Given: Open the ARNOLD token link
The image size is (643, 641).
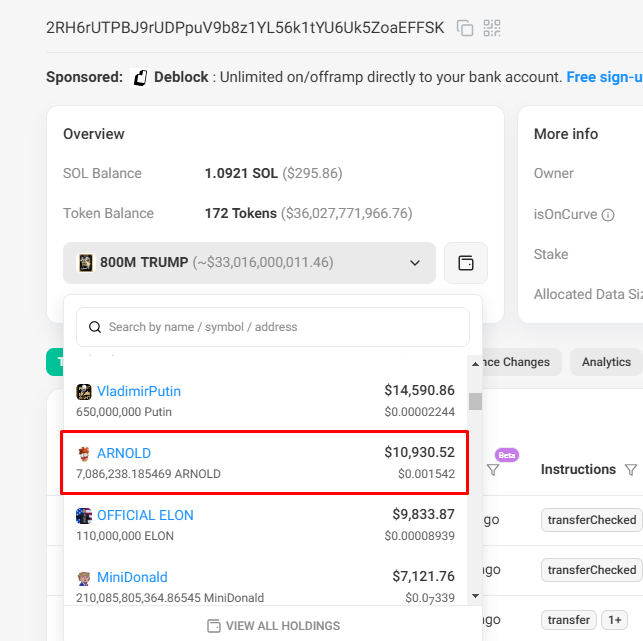Looking at the screenshot, I should (x=124, y=453).
